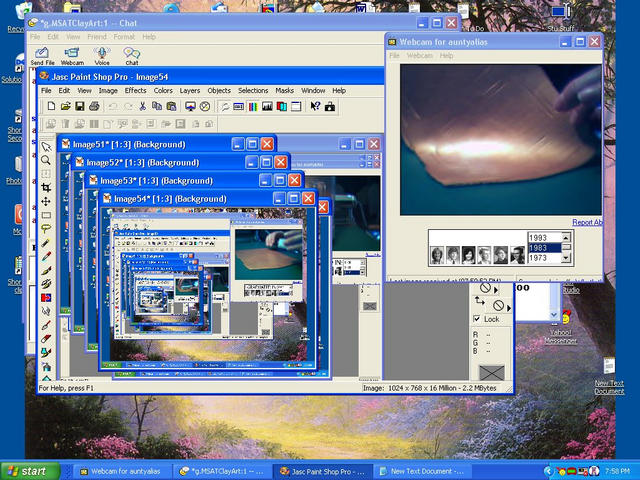The image size is (640, 480).
Task: Toggle the histogram window icon
Action: [267, 107]
